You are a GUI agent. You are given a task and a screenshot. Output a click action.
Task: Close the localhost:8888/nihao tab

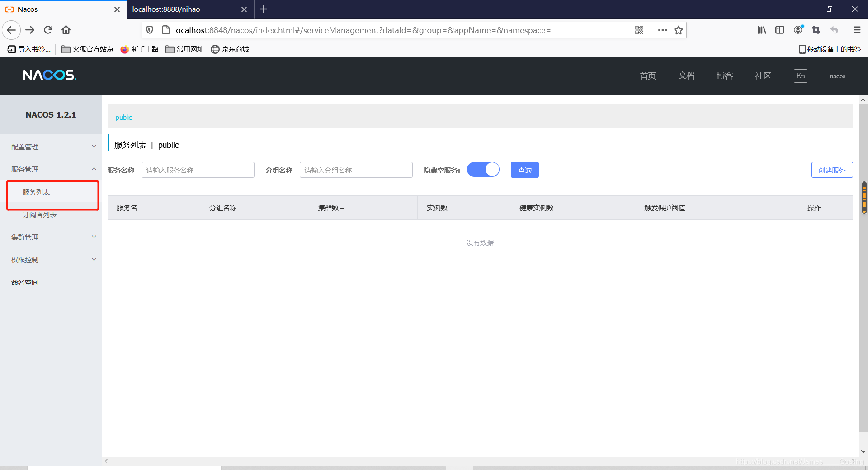(244, 9)
